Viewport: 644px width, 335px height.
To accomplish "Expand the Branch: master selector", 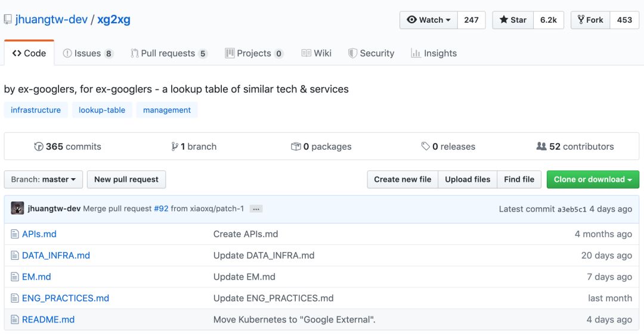I will coord(43,179).
